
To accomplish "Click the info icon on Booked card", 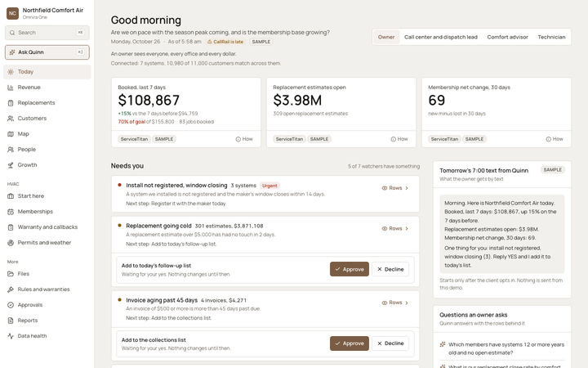I will 238,139.
